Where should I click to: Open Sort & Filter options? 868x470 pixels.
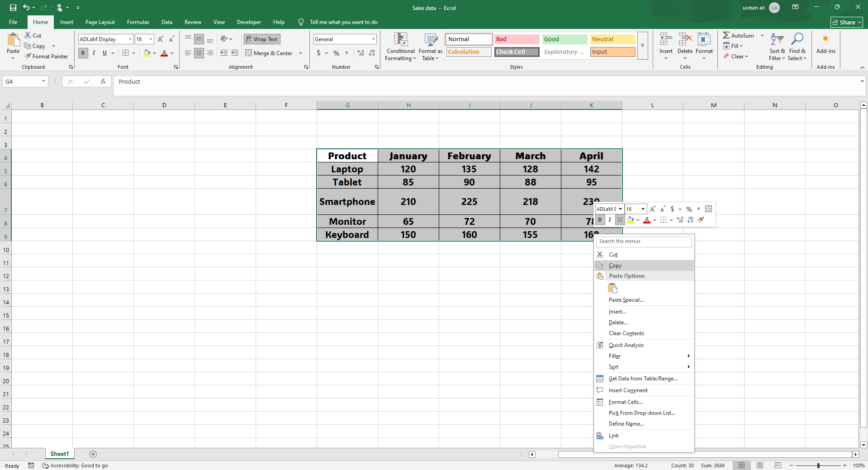click(x=777, y=47)
